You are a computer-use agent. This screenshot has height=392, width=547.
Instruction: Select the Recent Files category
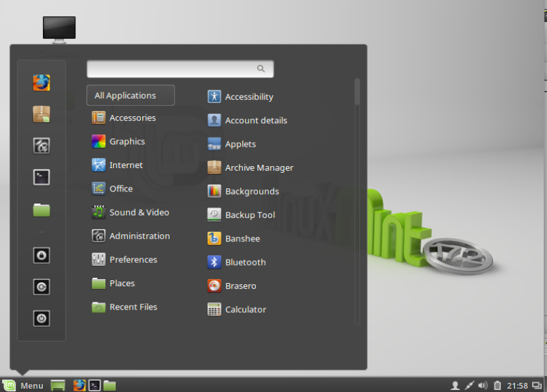125,307
